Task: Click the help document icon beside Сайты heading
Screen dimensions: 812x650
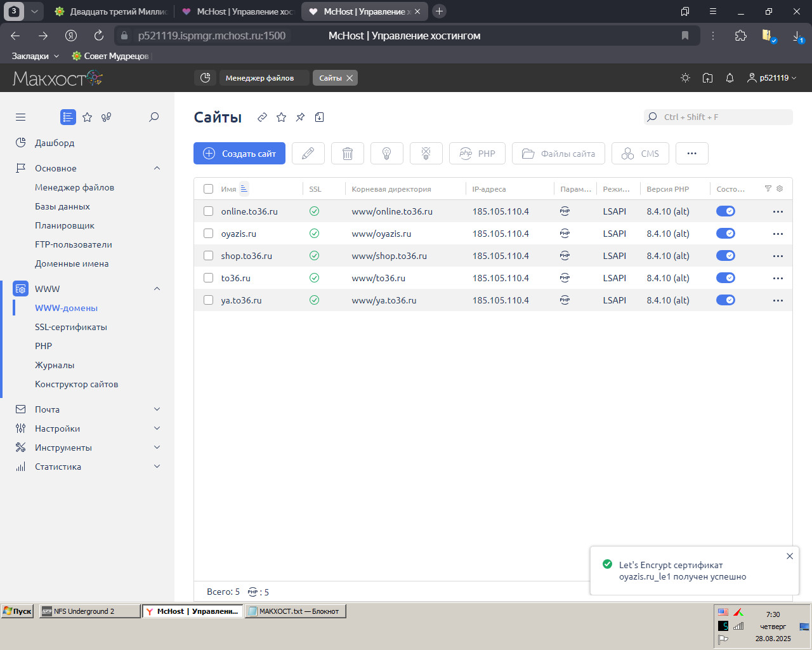Action: 320,117
